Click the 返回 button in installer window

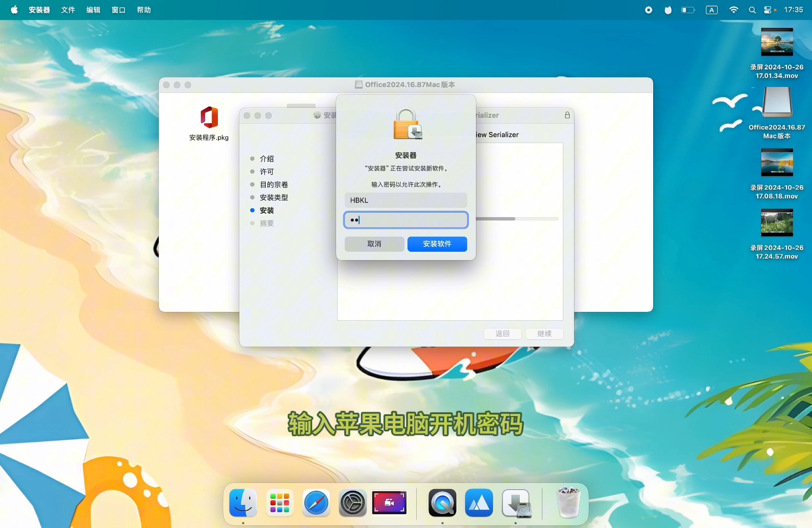502,334
